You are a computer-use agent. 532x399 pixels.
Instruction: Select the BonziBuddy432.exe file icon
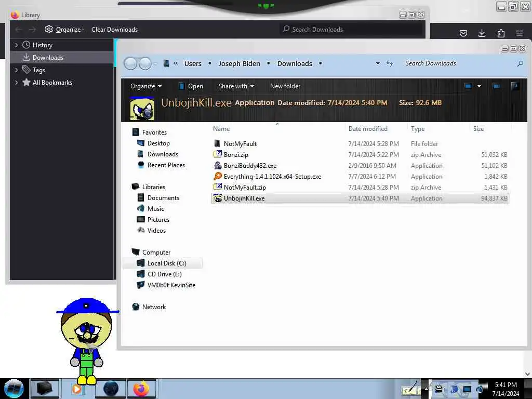(218, 165)
